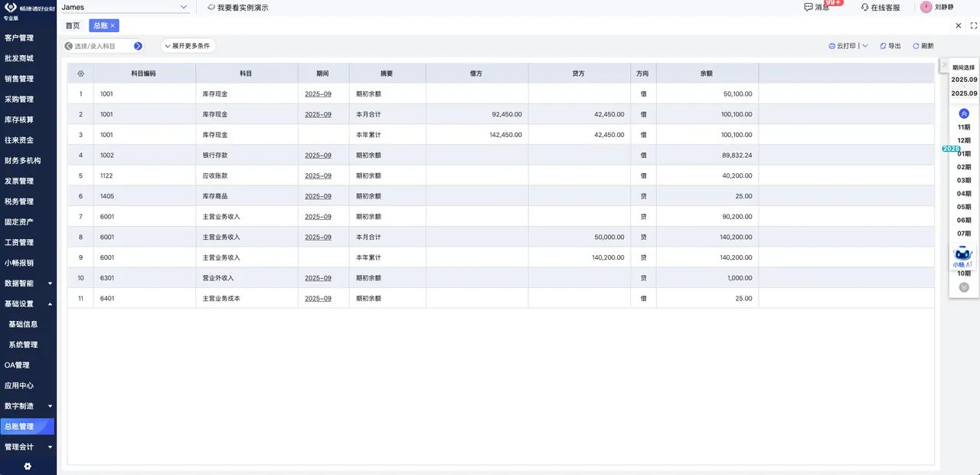Click the 科目编码 column header
Viewport: 980px width, 475px height.
click(144, 74)
